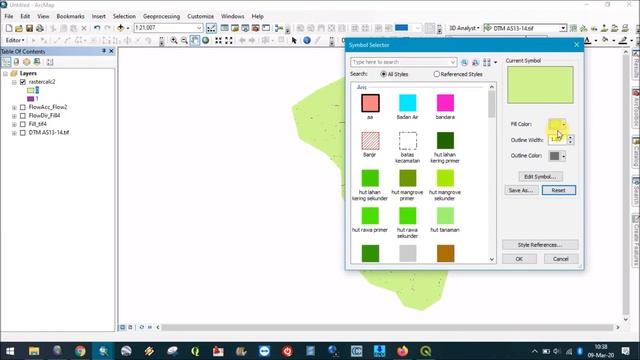Open the 3D Analyst layer dropdown
The height and width of the screenshot is (360, 640).
tap(563, 28)
